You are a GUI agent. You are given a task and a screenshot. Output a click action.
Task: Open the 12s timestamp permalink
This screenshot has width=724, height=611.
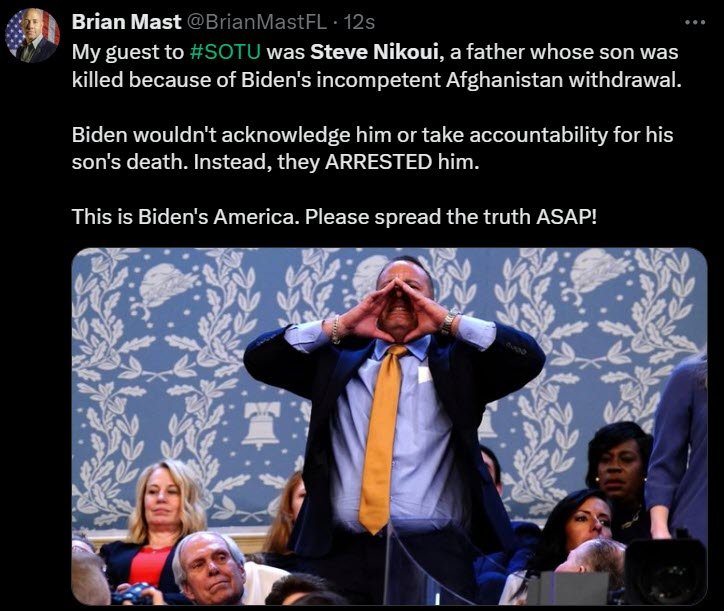(360, 22)
